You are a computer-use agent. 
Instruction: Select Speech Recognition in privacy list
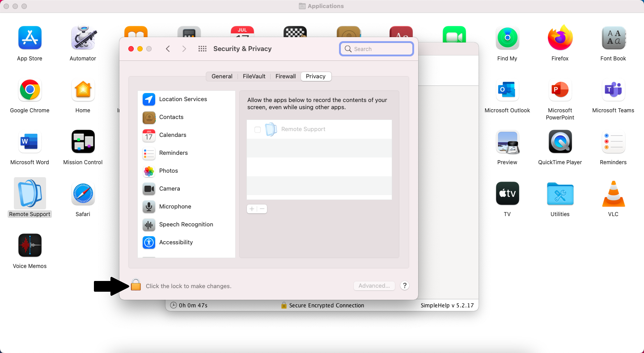(x=186, y=225)
